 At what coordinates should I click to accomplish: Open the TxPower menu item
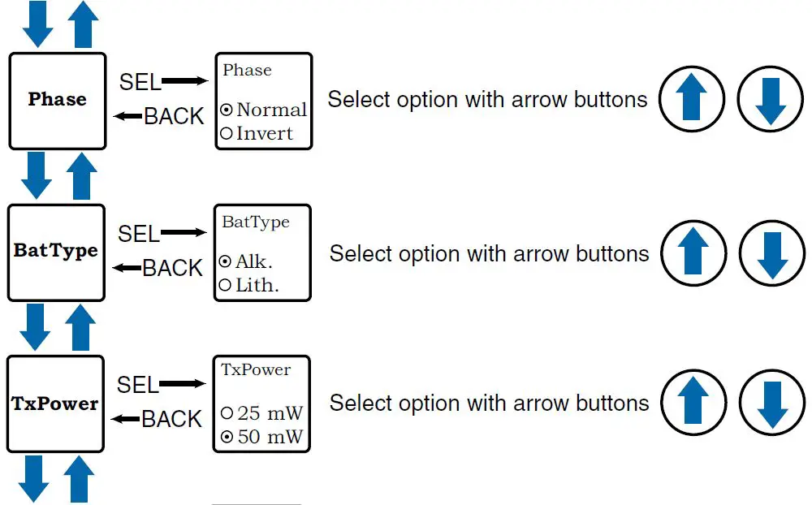[55, 404]
